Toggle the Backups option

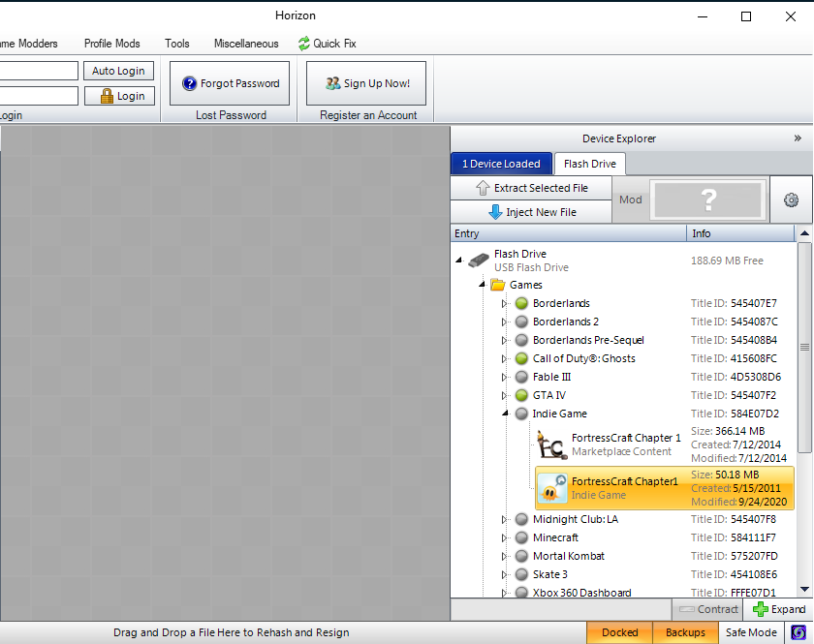685,632
